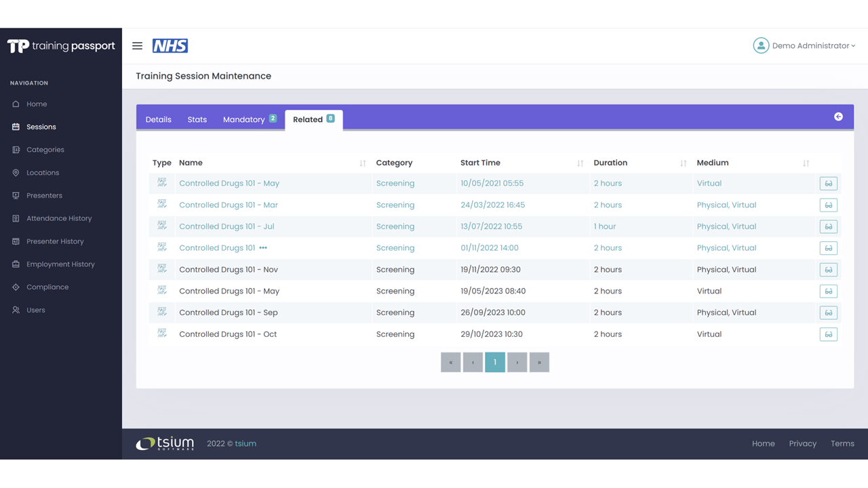Open Presenters in the navigation
868x488 pixels.
(45, 196)
